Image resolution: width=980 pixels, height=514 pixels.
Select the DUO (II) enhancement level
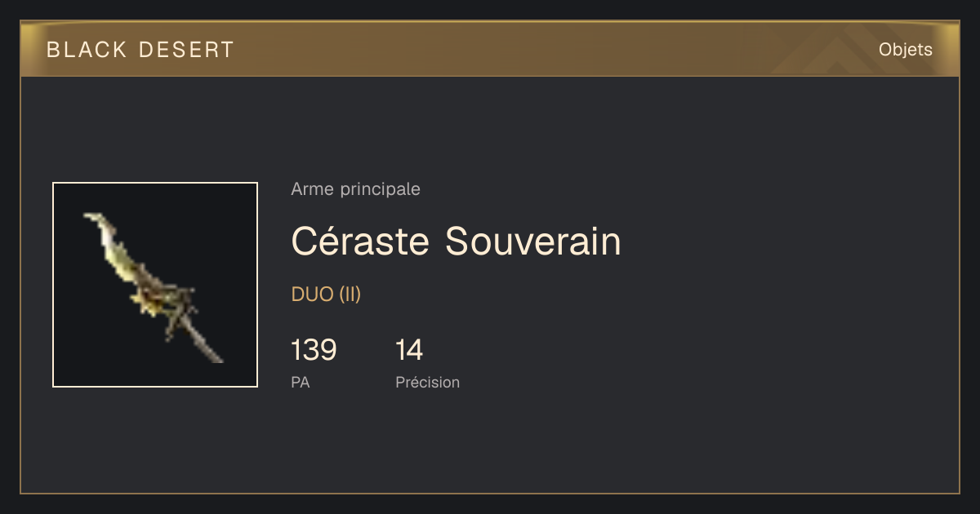(326, 295)
